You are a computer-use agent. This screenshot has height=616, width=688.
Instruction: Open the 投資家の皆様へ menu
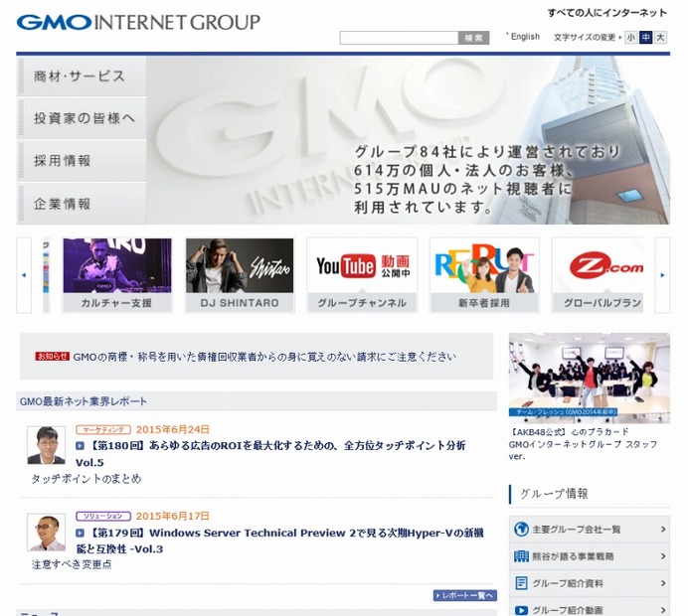82,118
